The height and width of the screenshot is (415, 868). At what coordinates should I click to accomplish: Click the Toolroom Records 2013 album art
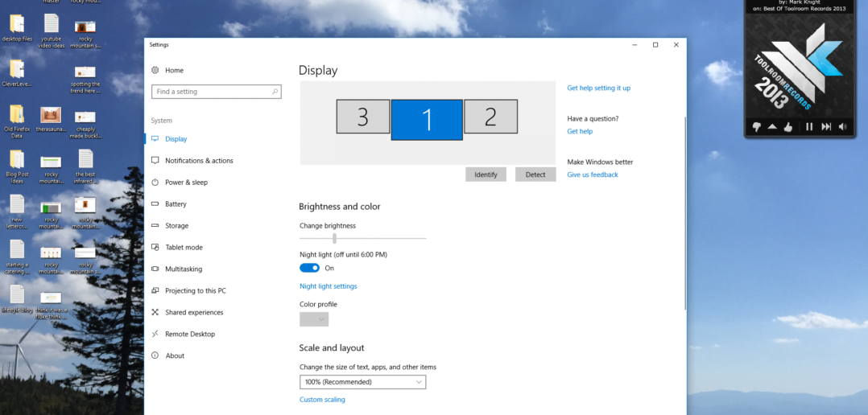pos(800,66)
